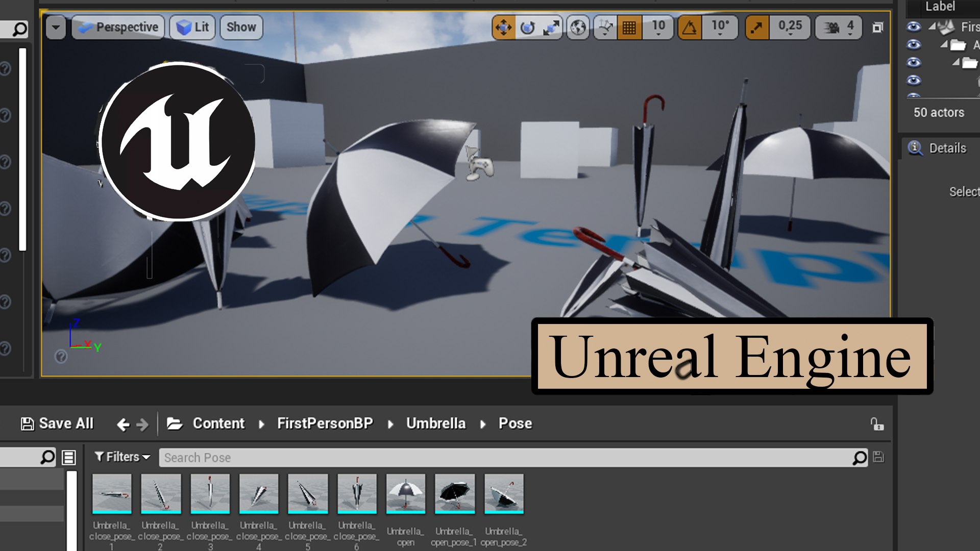Collapse the top world outliner tree item
The height and width of the screenshot is (551, 980).
coord(932,26)
